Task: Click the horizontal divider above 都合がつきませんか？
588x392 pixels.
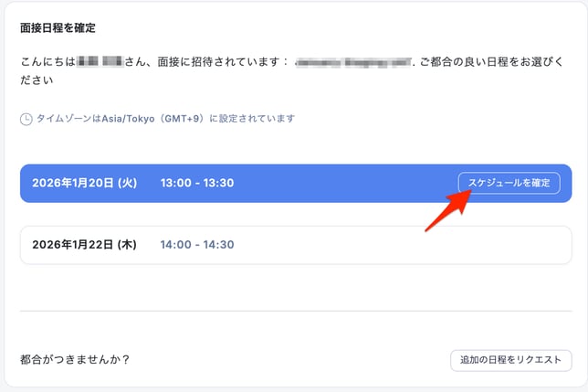Action: [x=295, y=312]
